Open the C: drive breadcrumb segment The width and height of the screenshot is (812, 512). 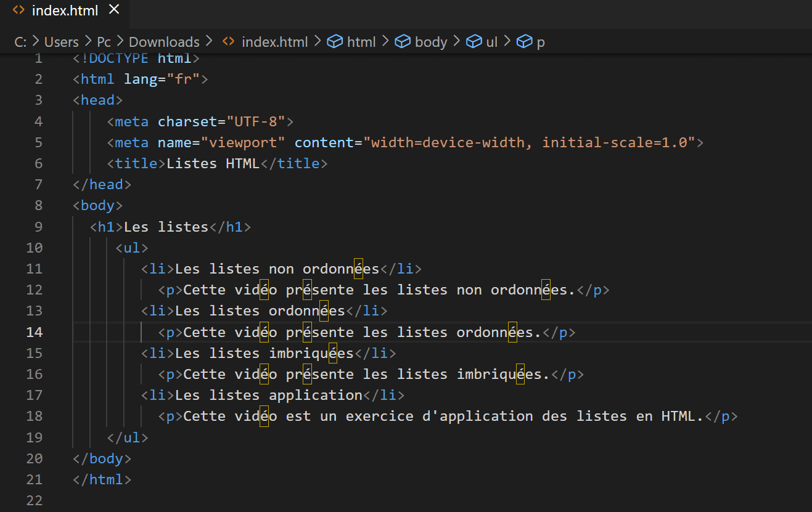pyautogui.click(x=20, y=42)
